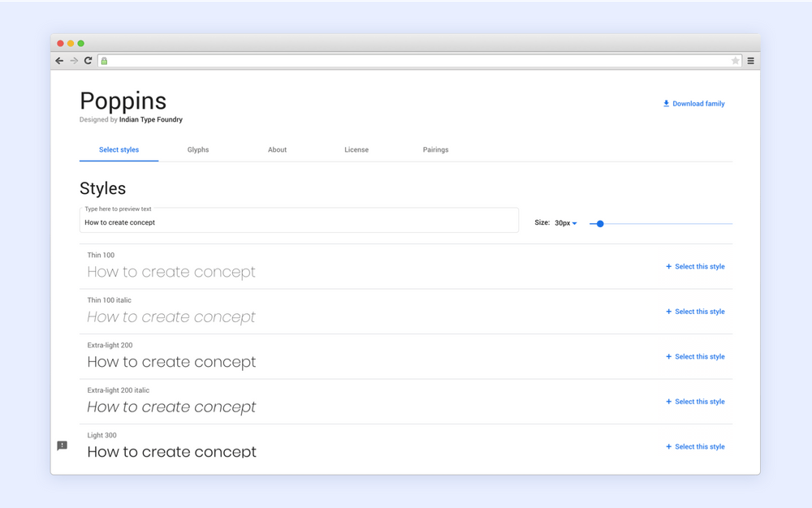This screenshot has width=812, height=508.
Task: Click the Extra-light 200 preview text
Action: (171, 362)
